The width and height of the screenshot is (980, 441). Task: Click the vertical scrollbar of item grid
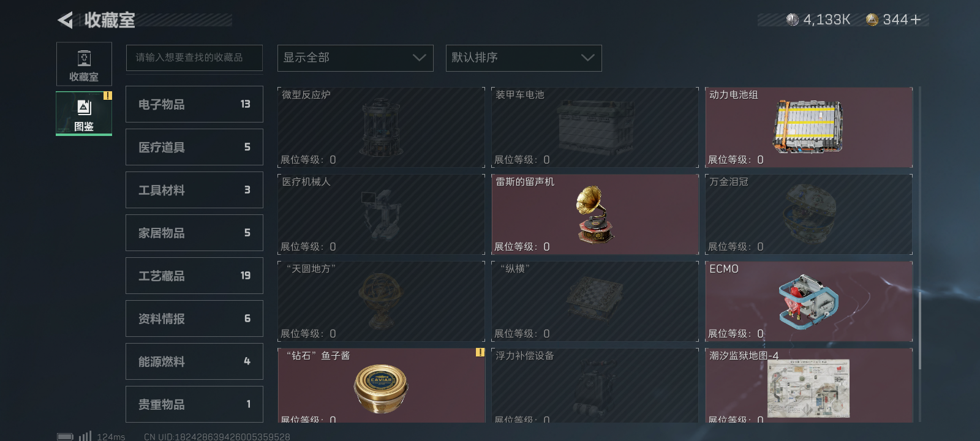[x=919, y=228]
